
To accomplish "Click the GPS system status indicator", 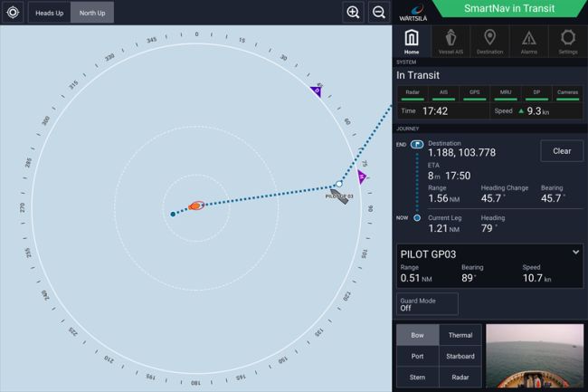I will [474, 94].
